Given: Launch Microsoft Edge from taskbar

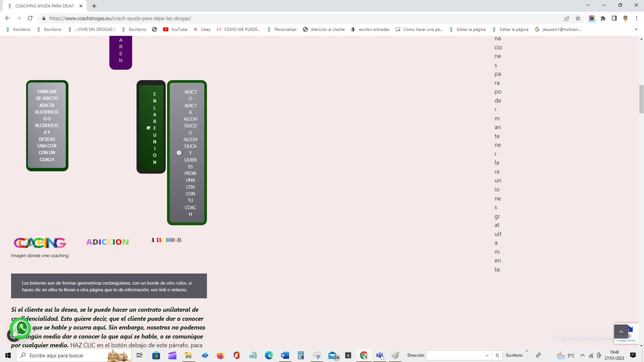Looking at the screenshot, I should tap(269, 355).
